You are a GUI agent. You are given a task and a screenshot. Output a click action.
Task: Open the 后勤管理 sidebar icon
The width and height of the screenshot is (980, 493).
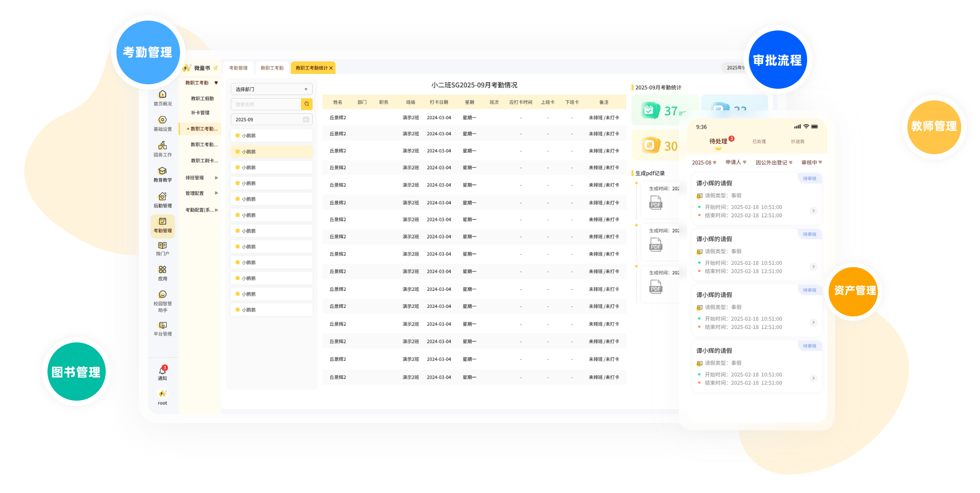[x=163, y=197]
